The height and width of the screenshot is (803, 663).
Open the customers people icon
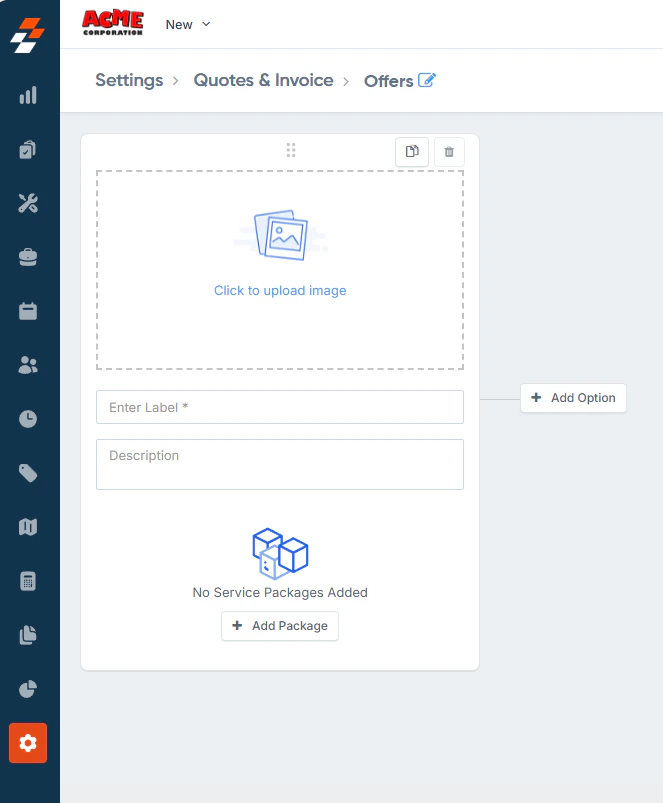[x=28, y=365]
